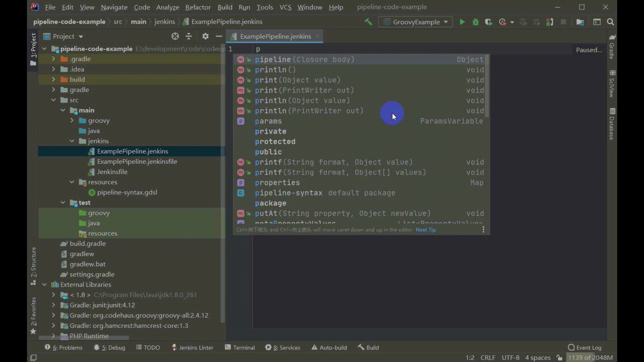
Task: Toggle the Jenkins Linter tool window
Action: [x=192, y=348]
